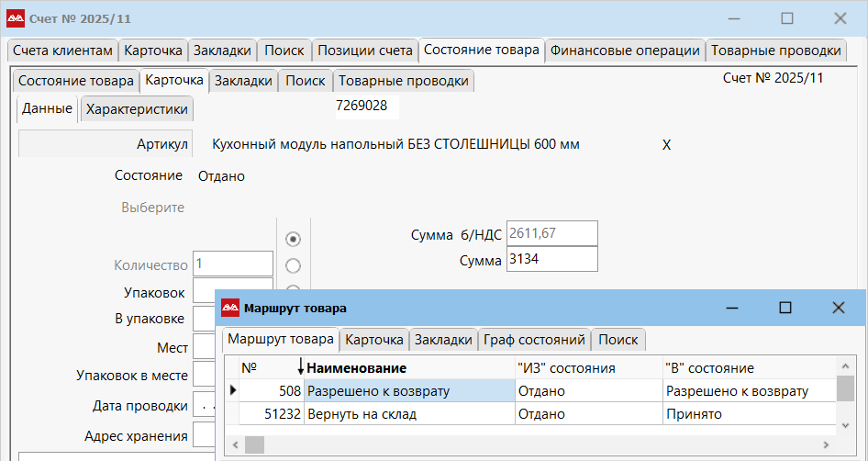Select Маршрут товара tab in route window
The height and width of the screenshot is (461, 868).
[x=281, y=339]
